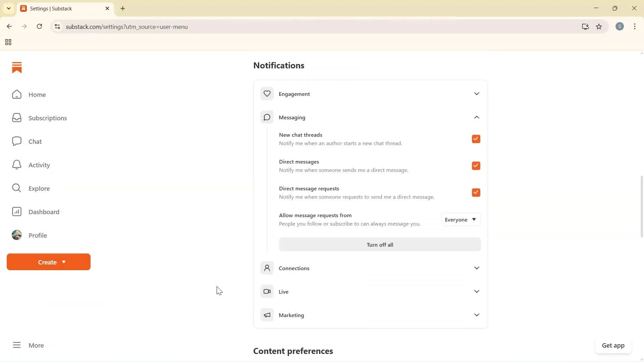Screen dimensions: 644x362
Task: Open the Create dropdown button
Action: (x=48, y=262)
